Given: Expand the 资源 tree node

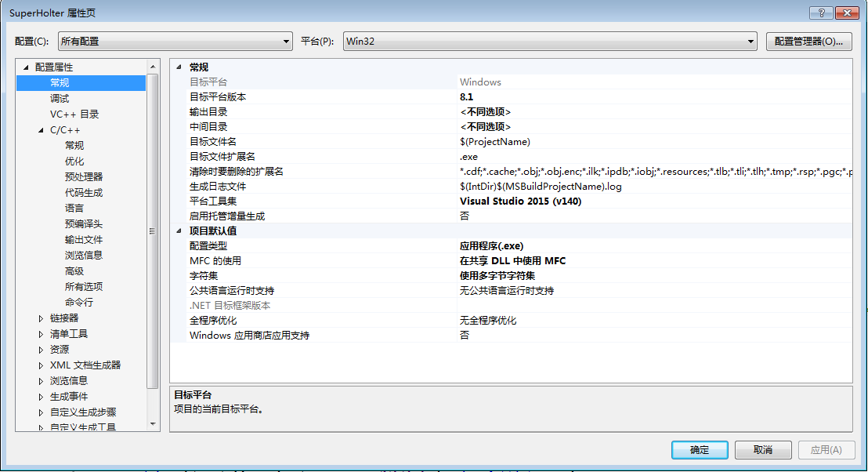Looking at the screenshot, I should [41, 350].
